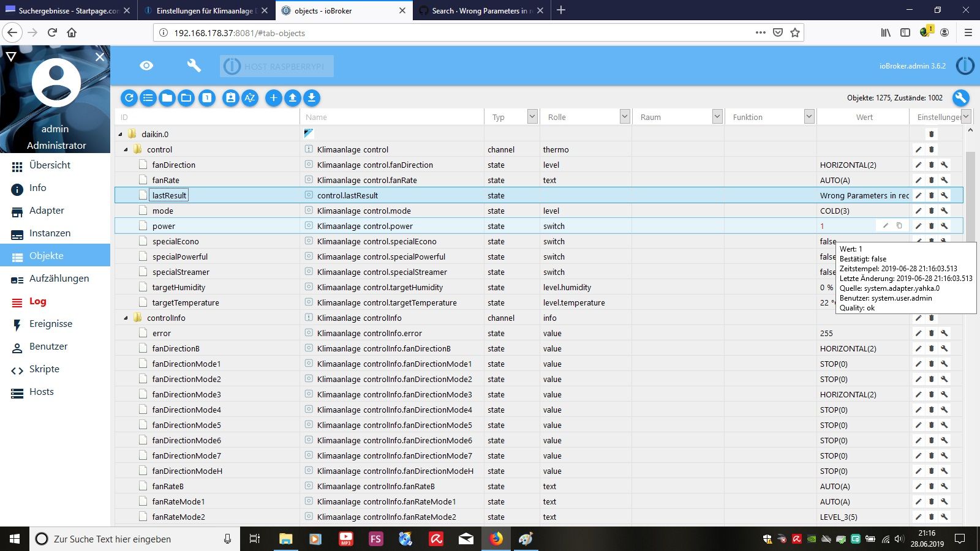Filter by Name input field

(x=392, y=117)
